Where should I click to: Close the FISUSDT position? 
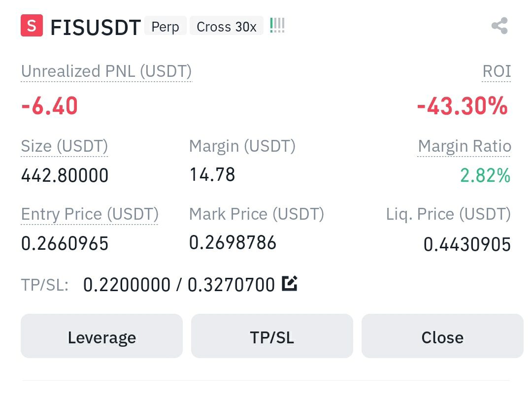point(442,336)
